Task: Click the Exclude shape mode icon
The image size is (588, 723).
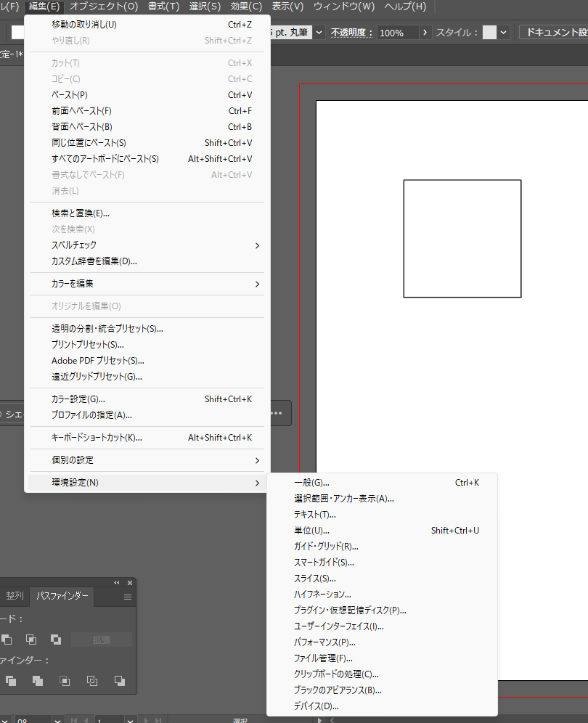Action: tap(56, 640)
